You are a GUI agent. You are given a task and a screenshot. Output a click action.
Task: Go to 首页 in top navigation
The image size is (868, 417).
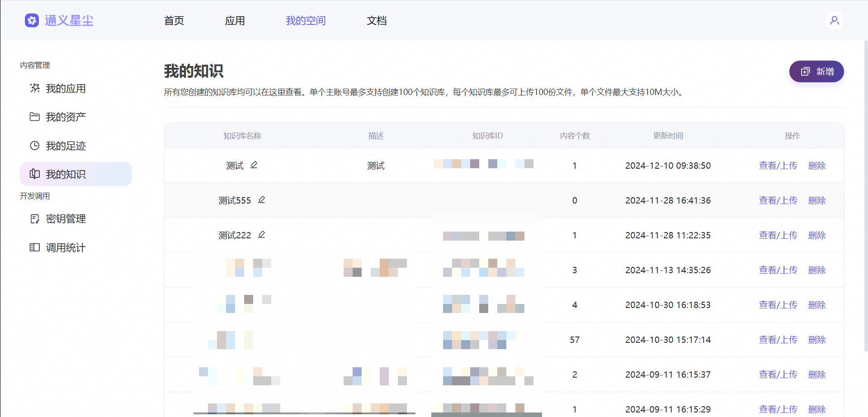(174, 20)
